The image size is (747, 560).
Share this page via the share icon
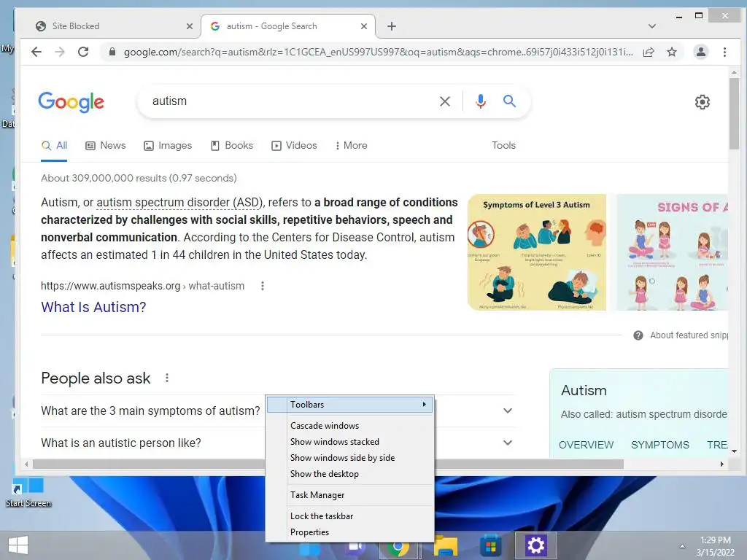pos(649,52)
